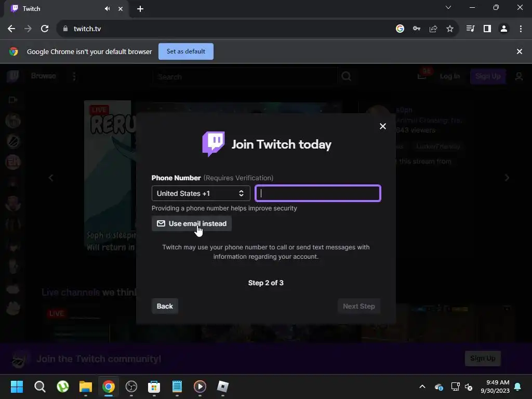532x399 pixels.
Task: Open Microsoft Store from the taskbar
Action: [154, 387]
